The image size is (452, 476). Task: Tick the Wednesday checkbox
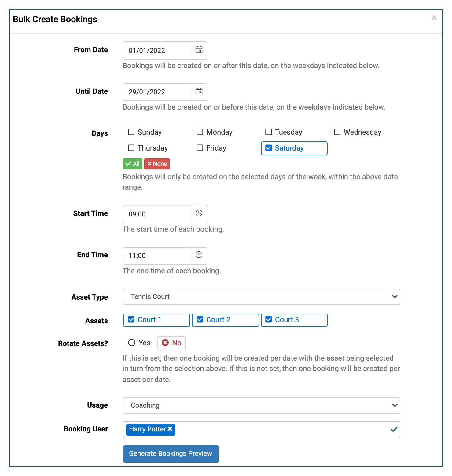pyautogui.click(x=337, y=132)
